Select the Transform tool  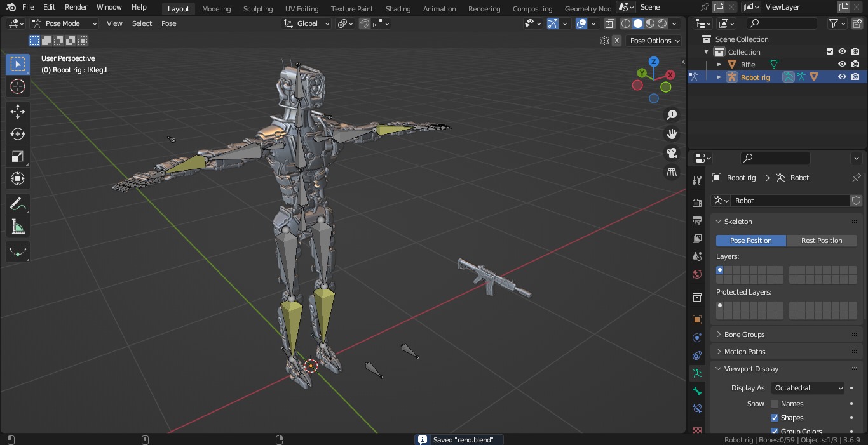(18, 178)
